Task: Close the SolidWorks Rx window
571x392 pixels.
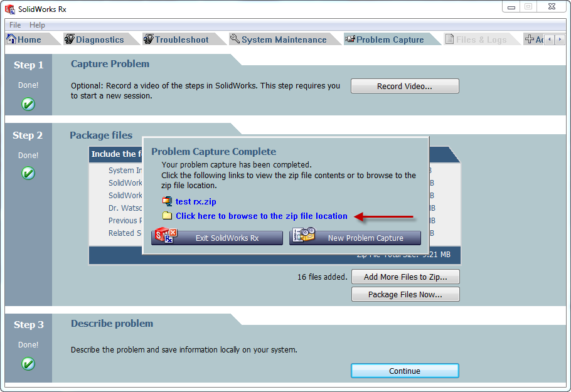Action: [x=552, y=6]
